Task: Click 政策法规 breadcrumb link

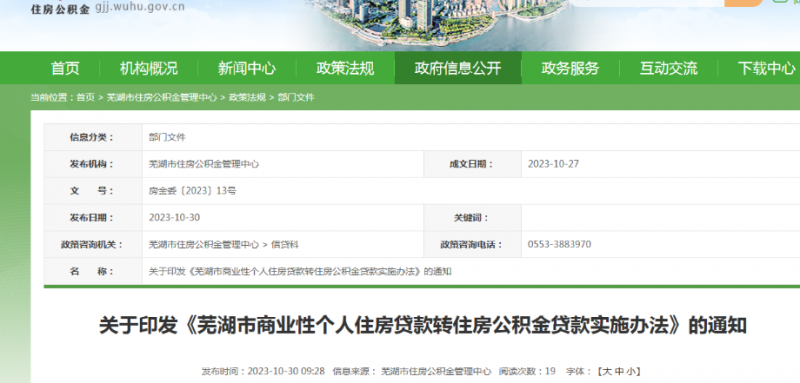Action: tap(247, 97)
